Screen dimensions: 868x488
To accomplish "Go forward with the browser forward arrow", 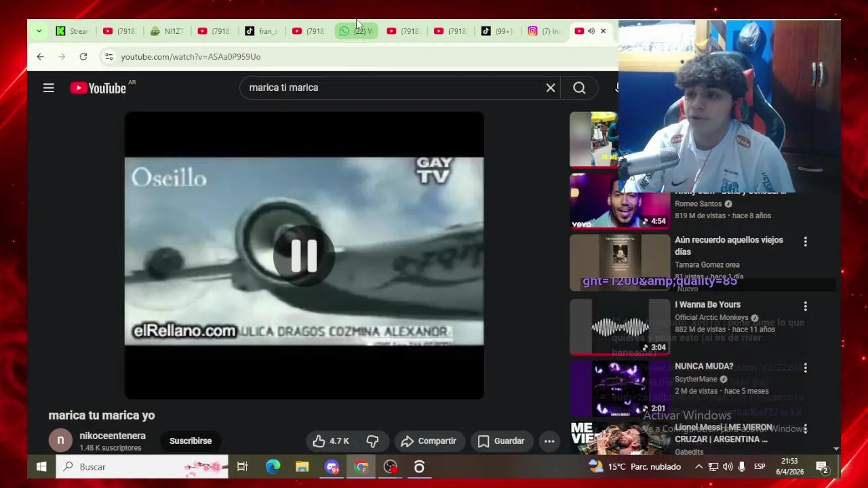I will pos(62,57).
